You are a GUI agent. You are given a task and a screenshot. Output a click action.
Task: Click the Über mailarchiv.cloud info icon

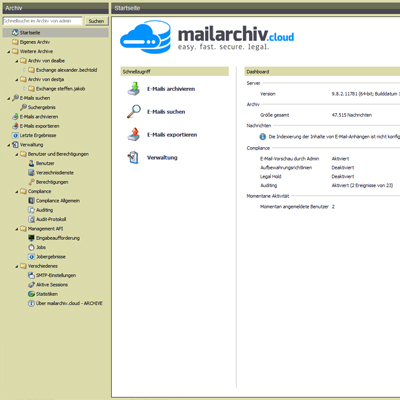tap(31, 303)
